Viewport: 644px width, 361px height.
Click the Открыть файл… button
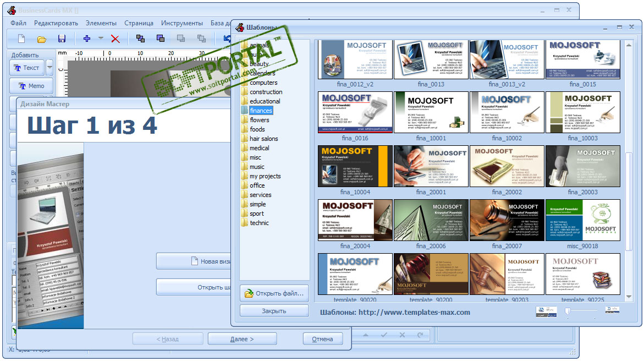pos(274,293)
